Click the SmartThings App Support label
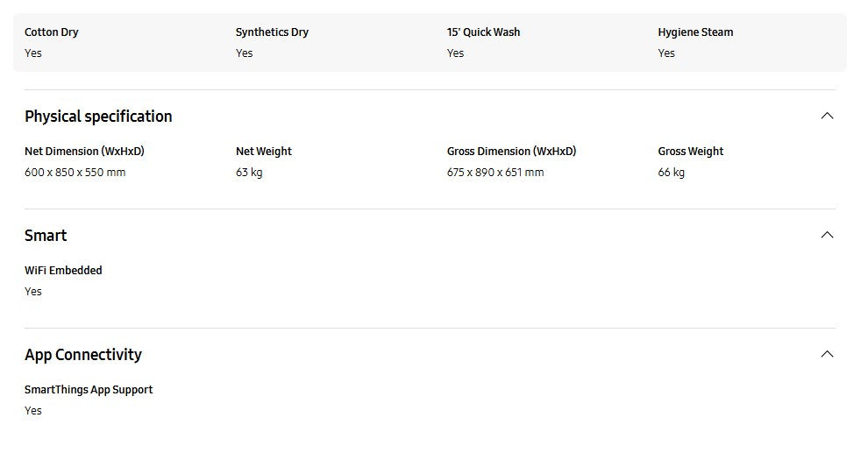This screenshot has width=868, height=460. coord(89,390)
